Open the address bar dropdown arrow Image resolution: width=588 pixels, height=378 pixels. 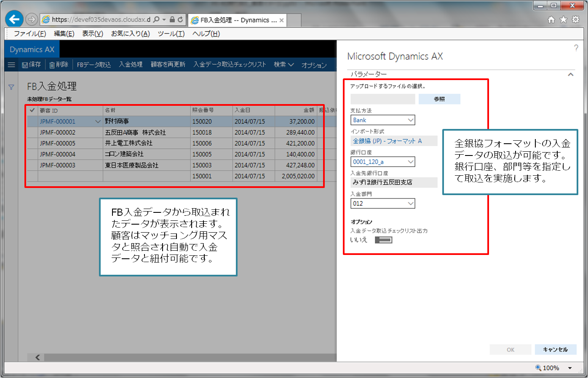click(164, 19)
